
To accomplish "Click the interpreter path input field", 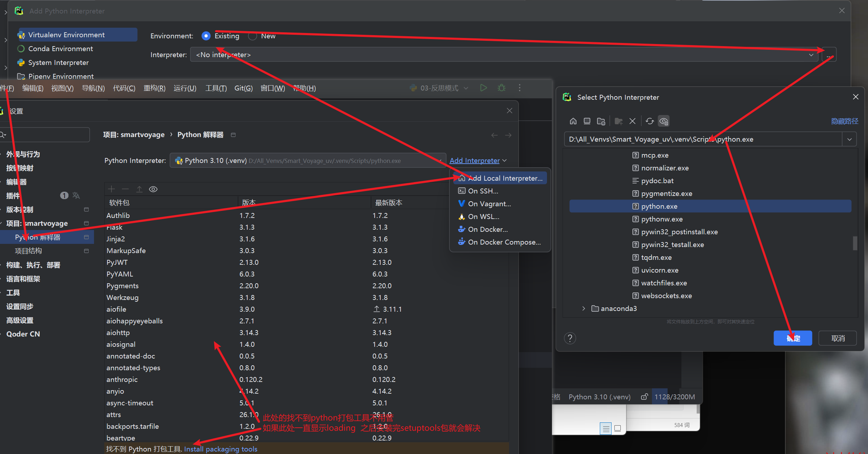I will pyautogui.click(x=703, y=140).
